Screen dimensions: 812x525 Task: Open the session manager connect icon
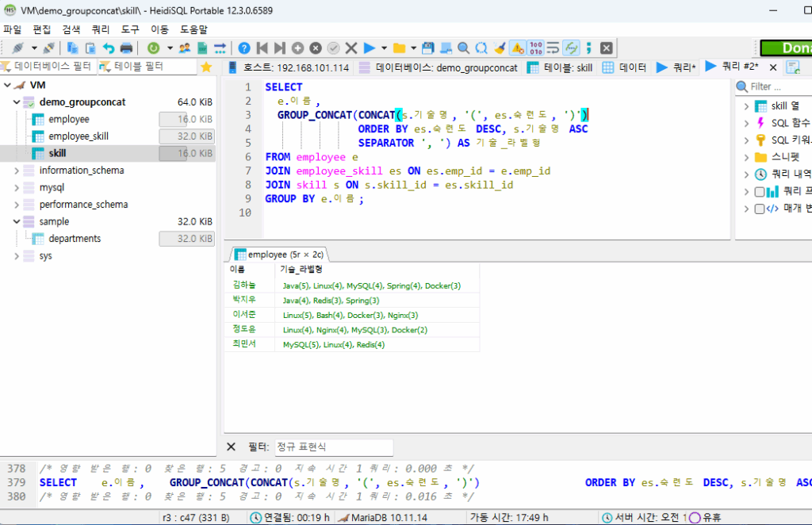click(18, 48)
